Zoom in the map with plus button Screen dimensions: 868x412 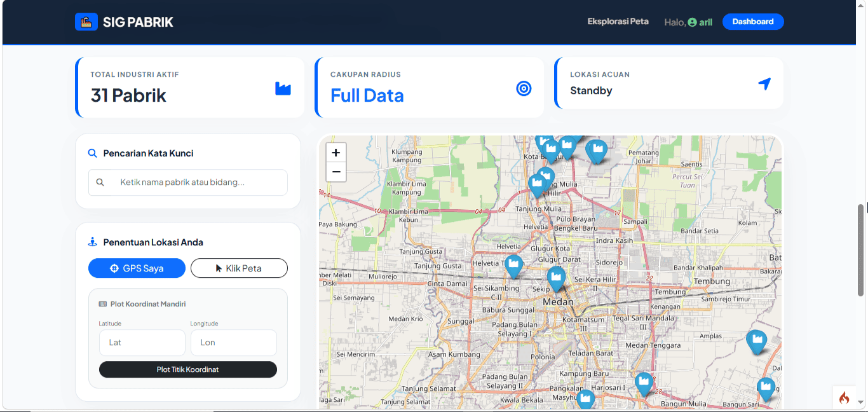[336, 153]
